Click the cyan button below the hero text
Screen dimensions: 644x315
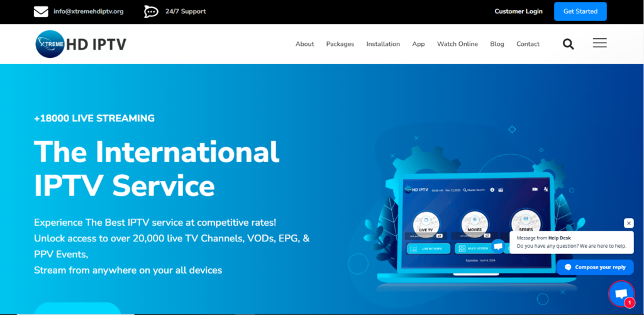[77, 309]
